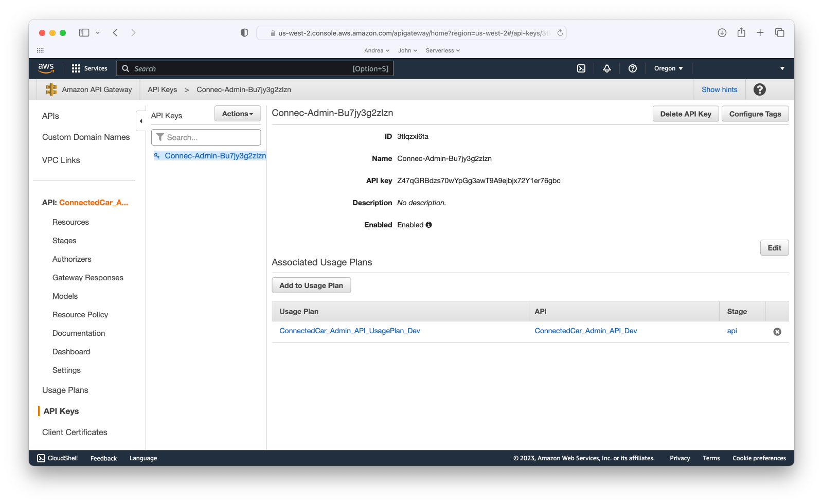Open Cookie preferences in the footer
The image size is (823, 504).
tap(759, 458)
